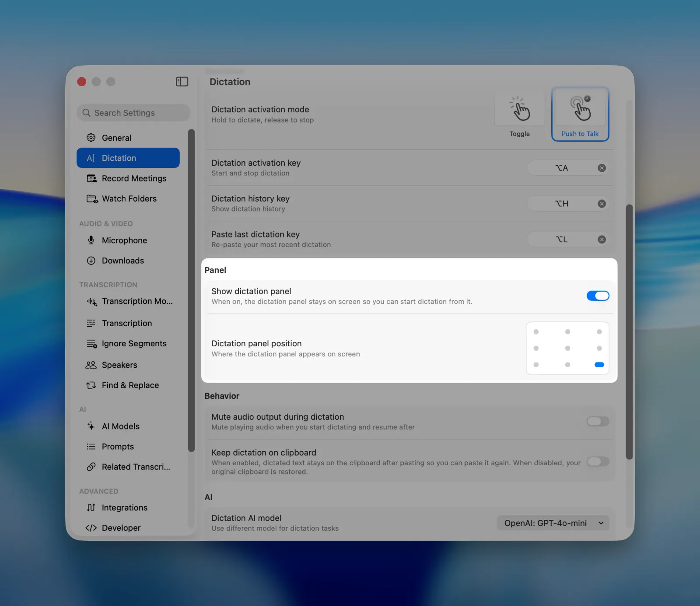700x606 pixels.
Task: Clear the Paste last dictation key shortcut
Action: (602, 240)
